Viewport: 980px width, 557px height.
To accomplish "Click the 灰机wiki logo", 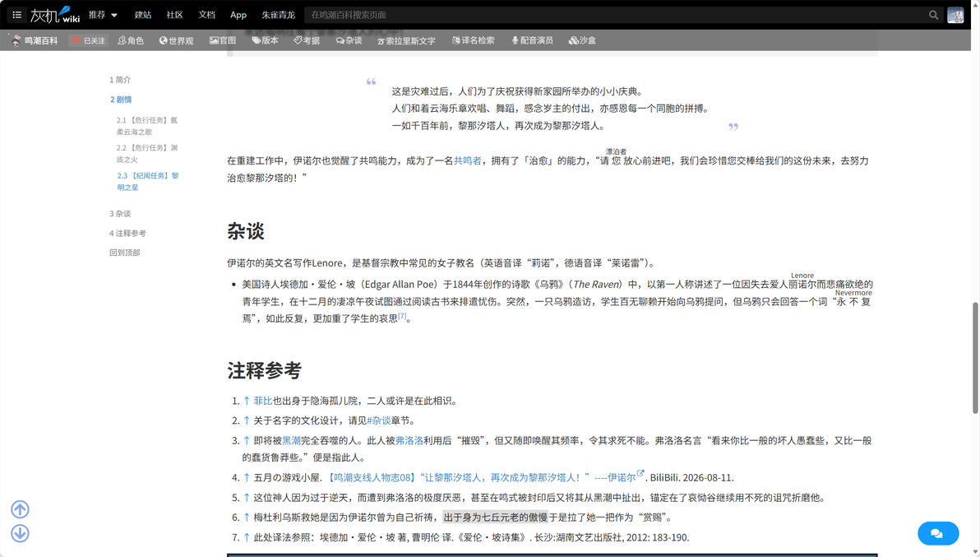I will [x=54, y=14].
